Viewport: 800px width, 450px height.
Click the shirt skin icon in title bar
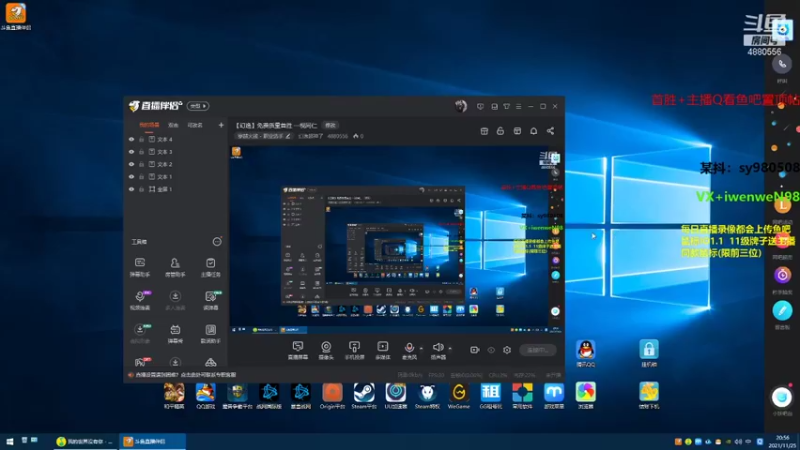(x=507, y=106)
